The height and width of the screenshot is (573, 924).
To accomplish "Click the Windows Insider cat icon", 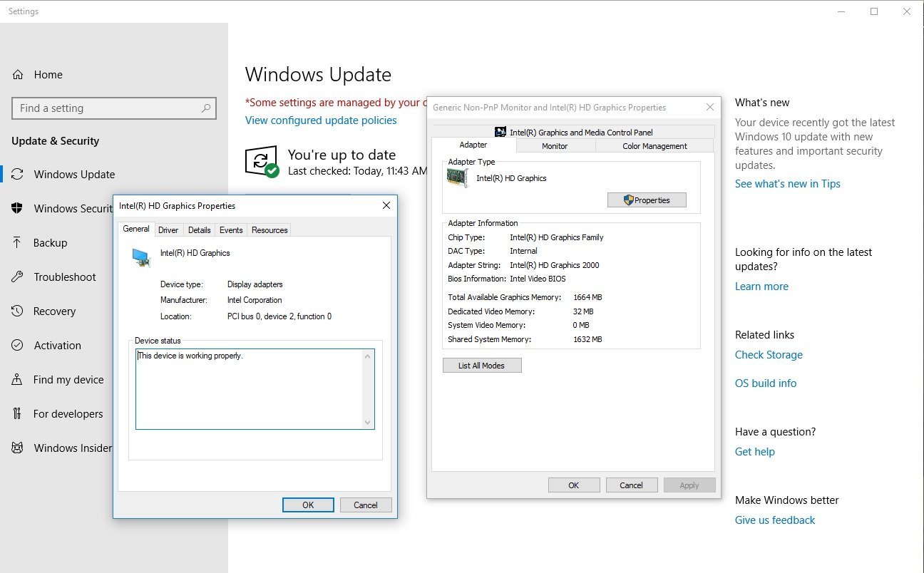I will pyautogui.click(x=18, y=448).
